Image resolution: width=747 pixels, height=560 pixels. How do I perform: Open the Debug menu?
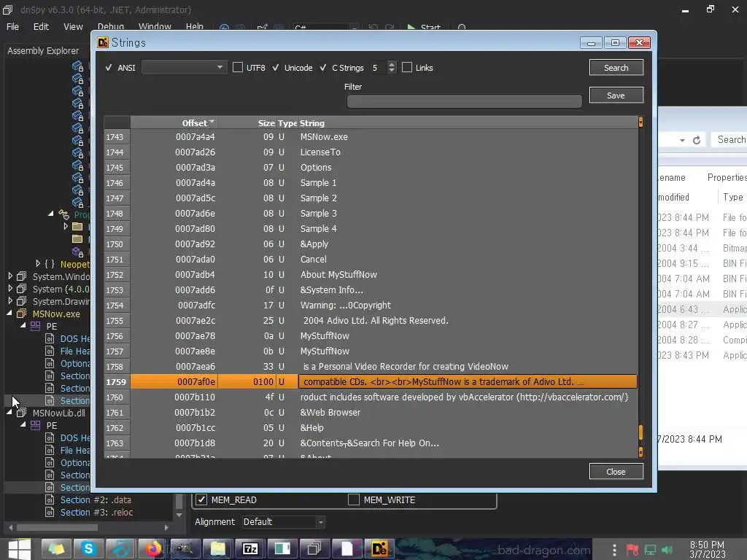pyautogui.click(x=111, y=27)
